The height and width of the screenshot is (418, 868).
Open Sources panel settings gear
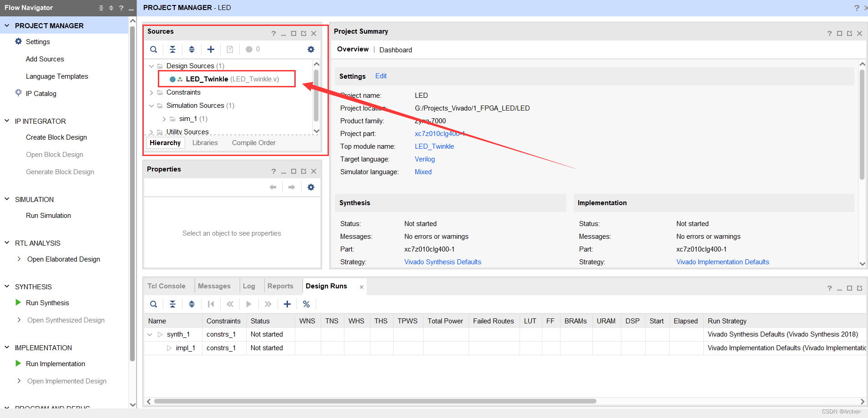pyautogui.click(x=311, y=49)
